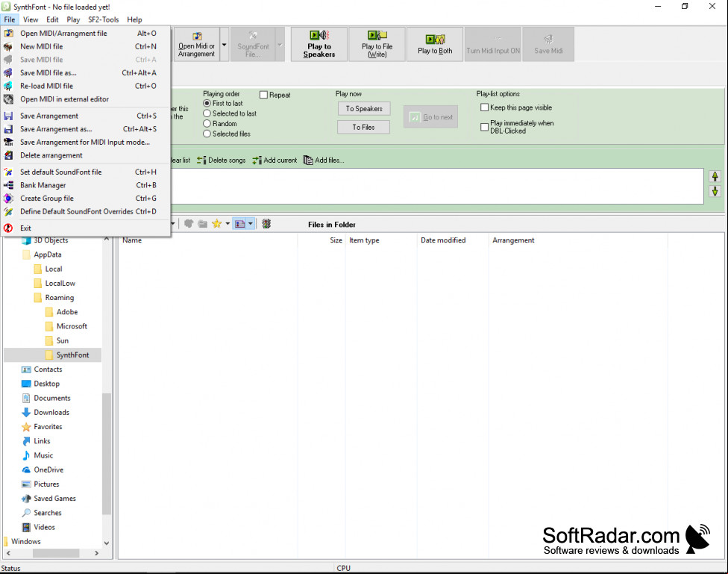Select the Documents folder in tree

[x=52, y=399]
